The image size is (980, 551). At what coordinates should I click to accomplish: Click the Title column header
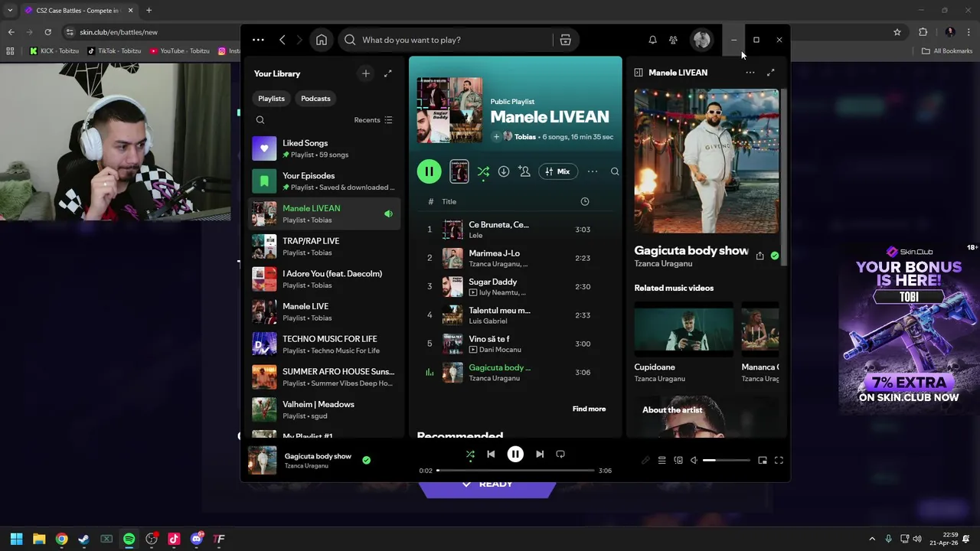449,202
